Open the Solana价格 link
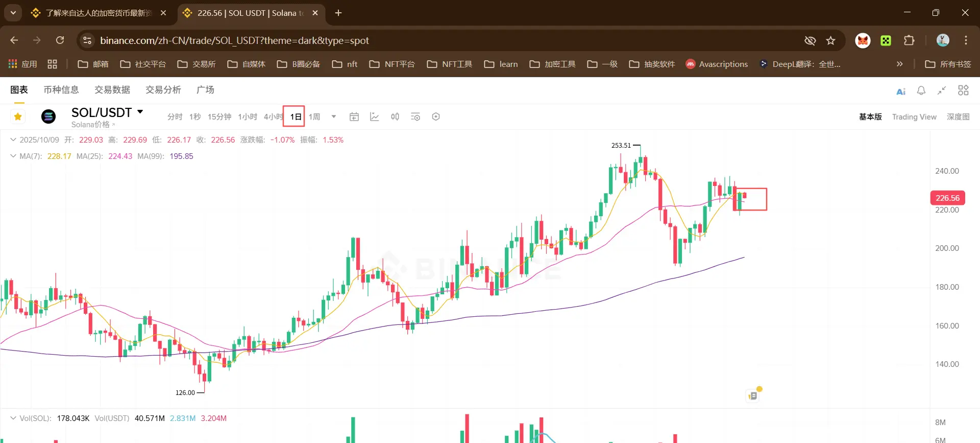 (93, 125)
